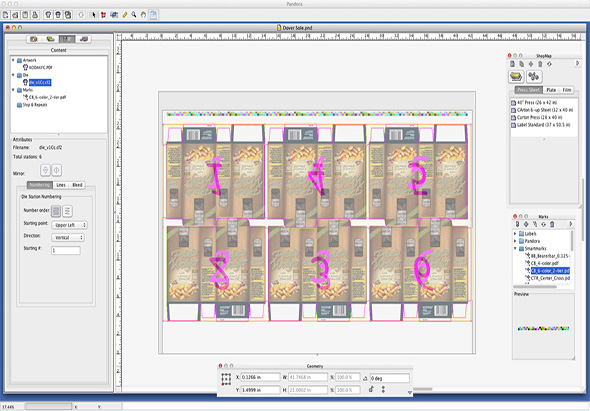Screen dimensions: 590x411
Task: Pick the yellow measure ruler tool
Action: pos(125,15)
